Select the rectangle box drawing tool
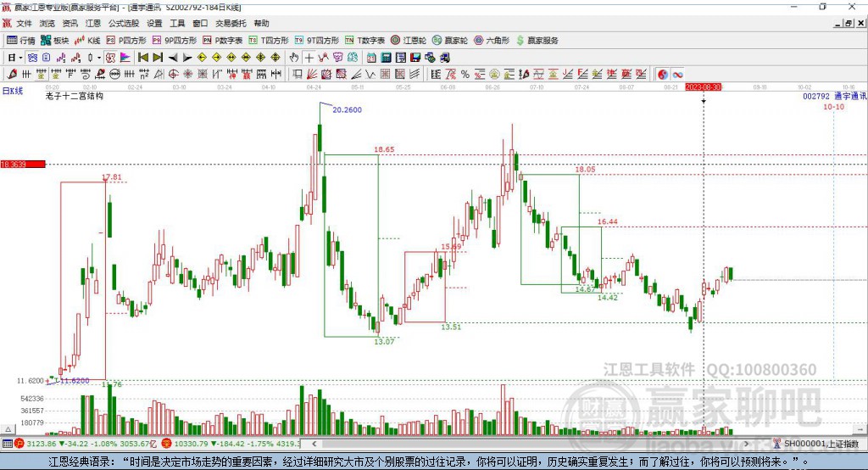The image size is (868, 470). 297,75
